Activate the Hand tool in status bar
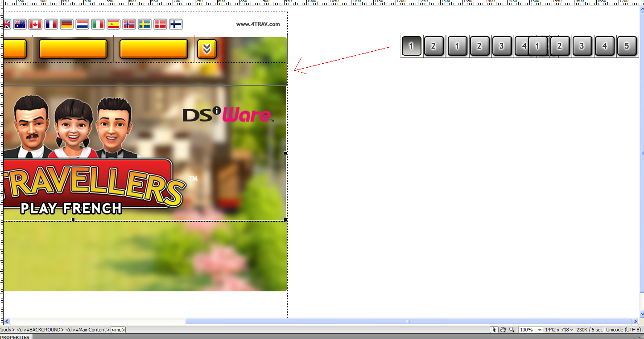This screenshot has width=644, height=339. (x=503, y=330)
